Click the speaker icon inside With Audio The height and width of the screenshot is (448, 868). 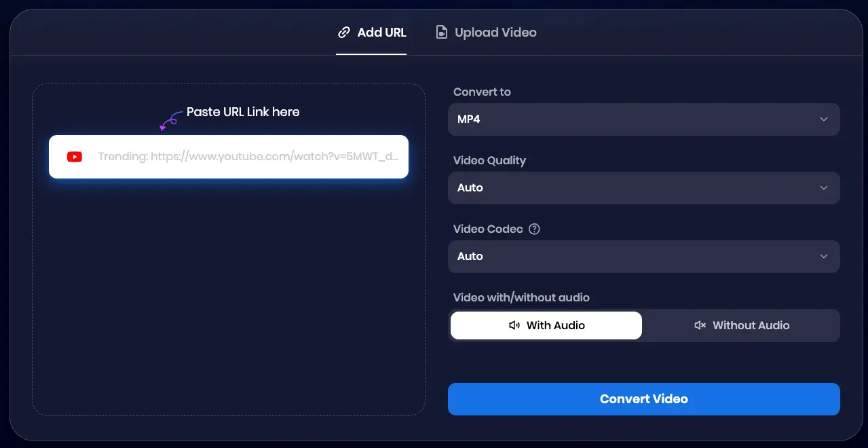pos(514,325)
